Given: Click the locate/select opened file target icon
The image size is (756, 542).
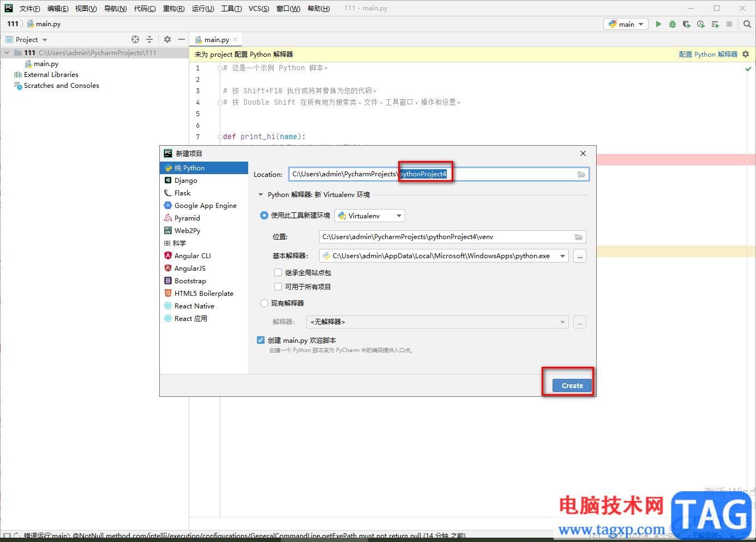Looking at the screenshot, I should (x=135, y=39).
